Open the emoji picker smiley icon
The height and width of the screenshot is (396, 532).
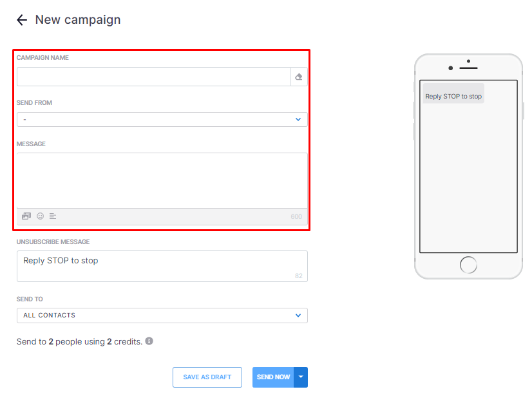pyautogui.click(x=40, y=216)
